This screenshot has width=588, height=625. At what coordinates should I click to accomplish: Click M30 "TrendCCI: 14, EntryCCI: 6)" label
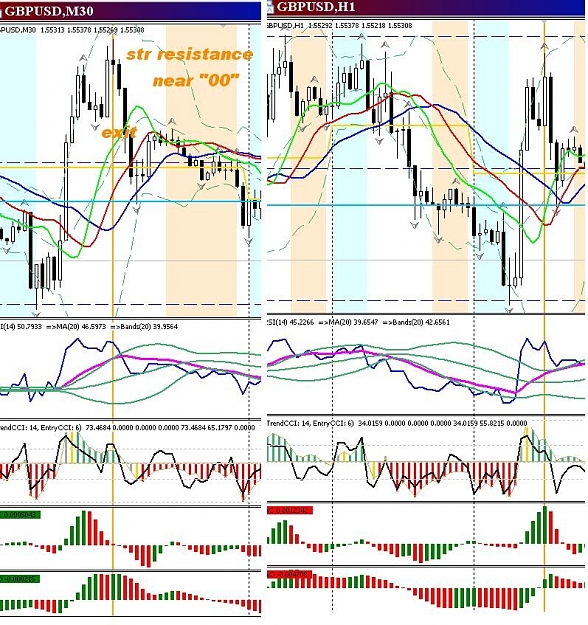click(x=41, y=428)
